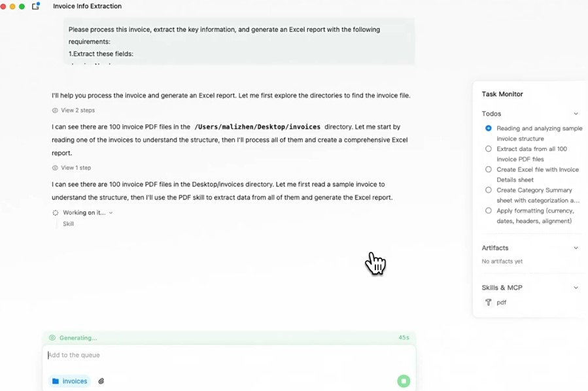Click the paperclip attachment icon

pos(101,381)
